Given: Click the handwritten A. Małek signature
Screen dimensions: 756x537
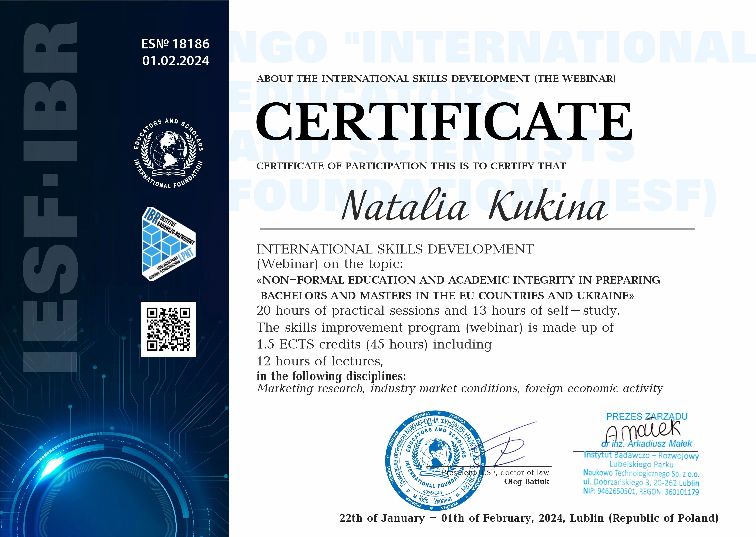Looking at the screenshot, I should coord(643,430).
